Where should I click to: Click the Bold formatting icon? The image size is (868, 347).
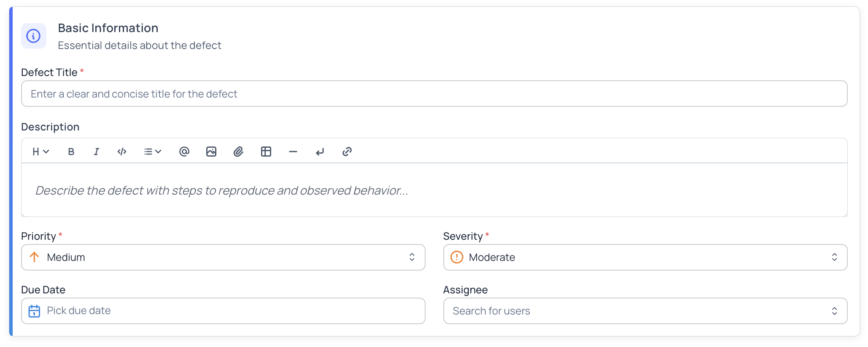(x=71, y=152)
